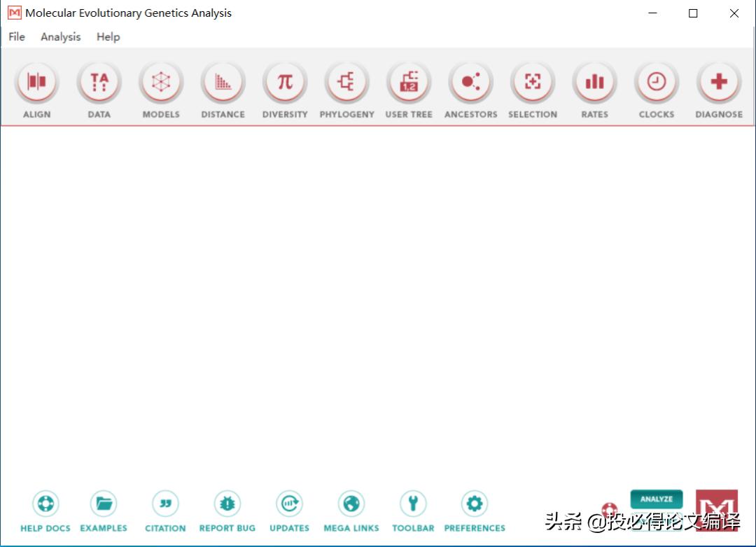Open the USER TREE icon

click(409, 82)
